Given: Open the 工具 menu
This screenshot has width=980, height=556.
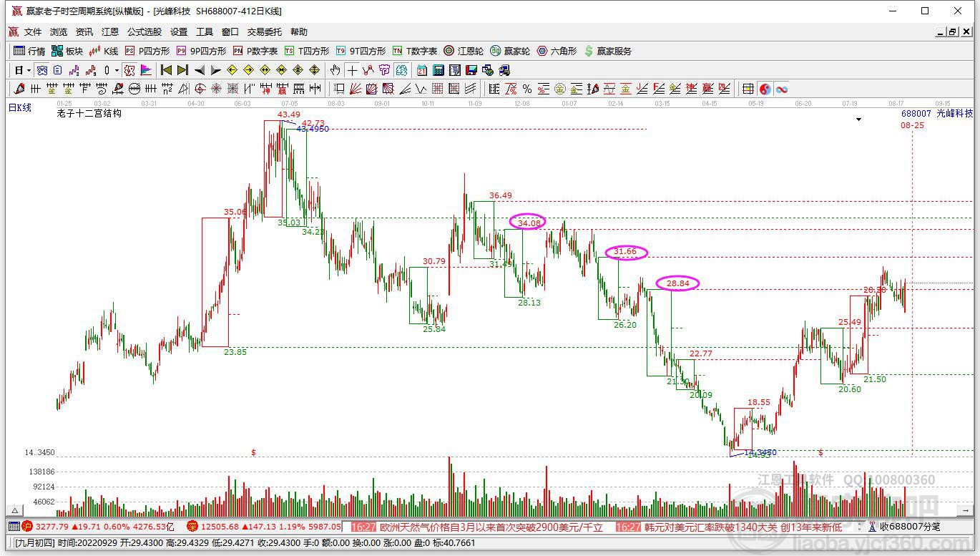Looking at the screenshot, I should tap(205, 32).
